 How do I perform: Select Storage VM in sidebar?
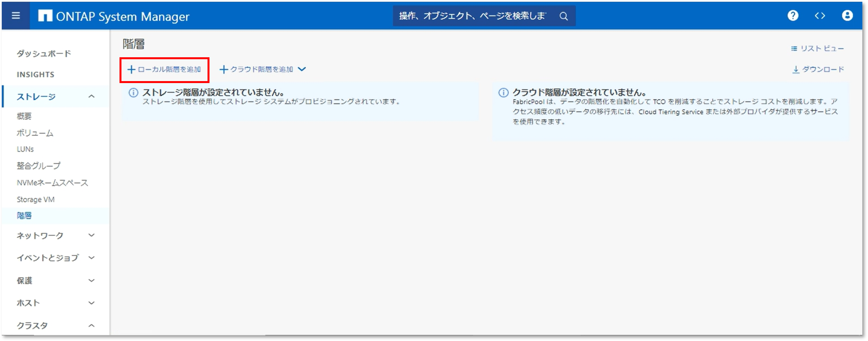tap(35, 199)
